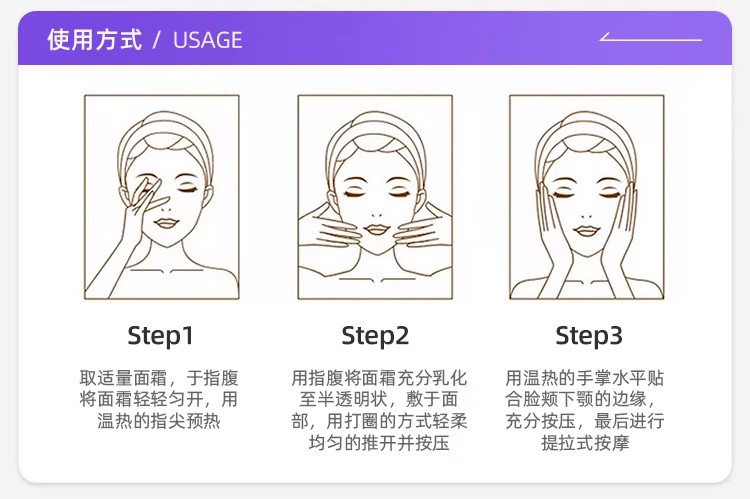This screenshot has width=750, height=499.
Task: Click the slash separator in header
Action: pyautogui.click(x=157, y=40)
